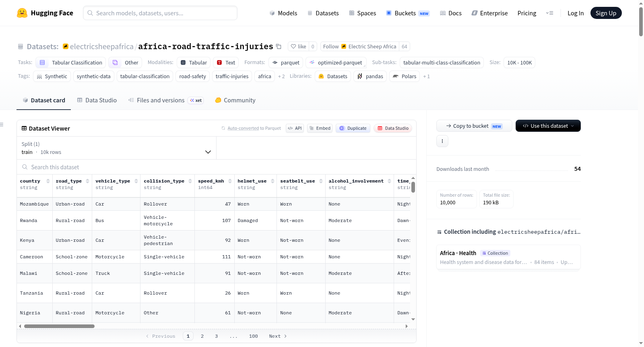Click the parquet format tag
Image resolution: width=644 pixels, height=347 pixels.
tap(286, 62)
